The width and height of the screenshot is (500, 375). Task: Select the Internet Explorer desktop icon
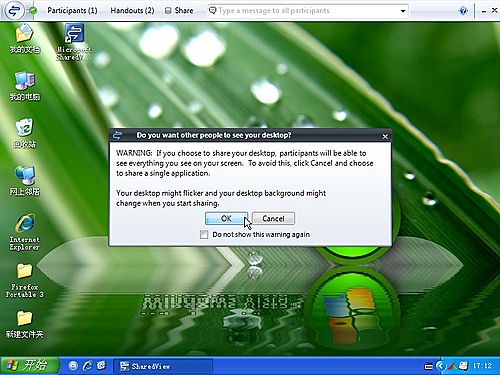point(25,232)
